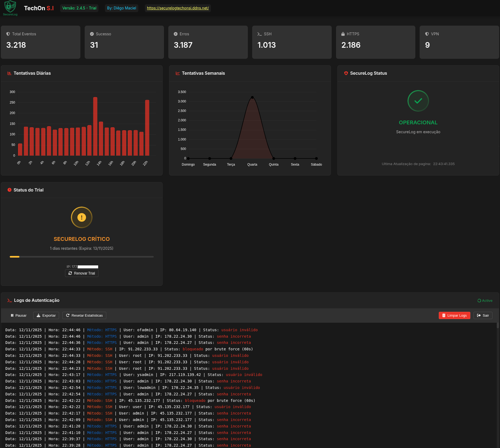Pause the authentication log stream

pyautogui.click(x=19, y=315)
